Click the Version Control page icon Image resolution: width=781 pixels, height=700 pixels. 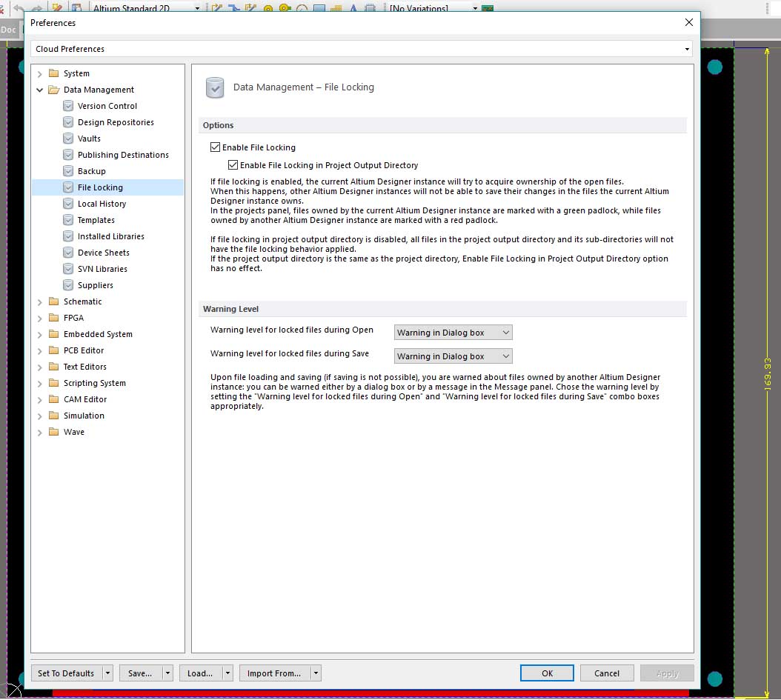click(68, 106)
